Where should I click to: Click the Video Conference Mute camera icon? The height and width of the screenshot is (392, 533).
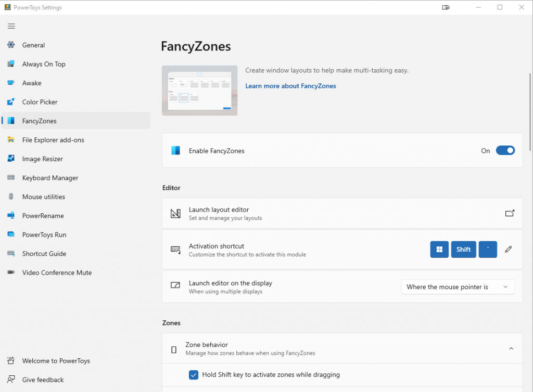[11, 272]
